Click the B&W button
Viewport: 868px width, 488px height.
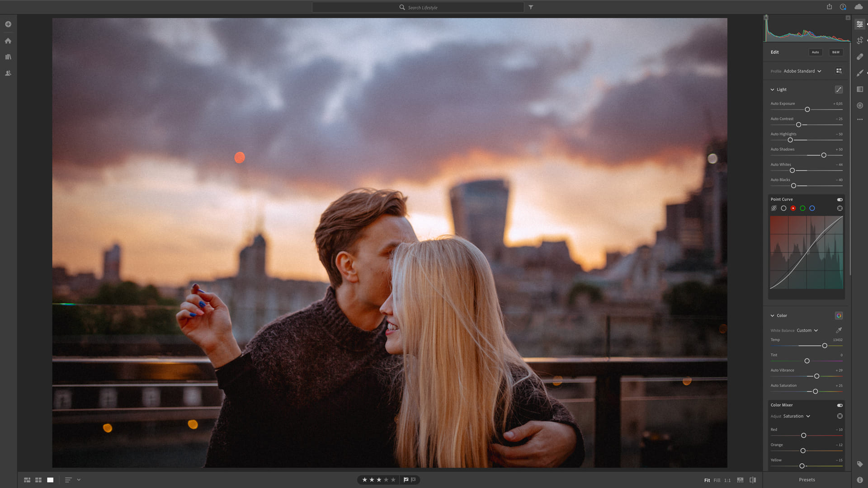835,52
